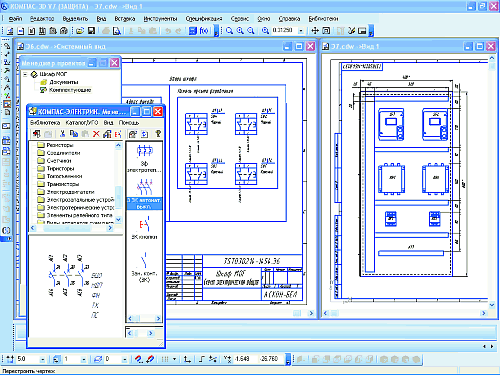Open the Каталог/УГО menu in library window
The image size is (500, 375).
pyautogui.click(x=82, y=123)
